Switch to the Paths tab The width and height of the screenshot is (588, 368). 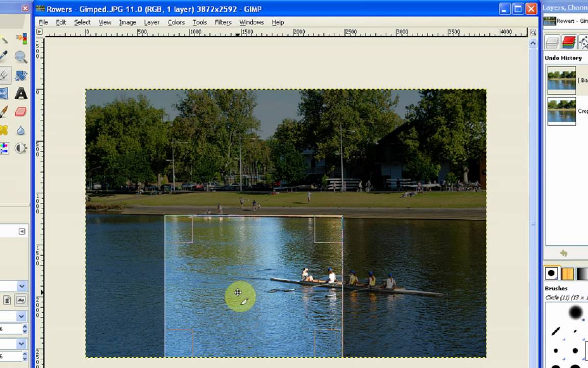click(583, 42)
